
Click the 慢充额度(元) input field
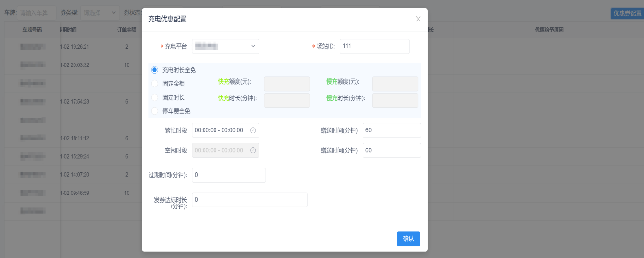click(395, 84)
